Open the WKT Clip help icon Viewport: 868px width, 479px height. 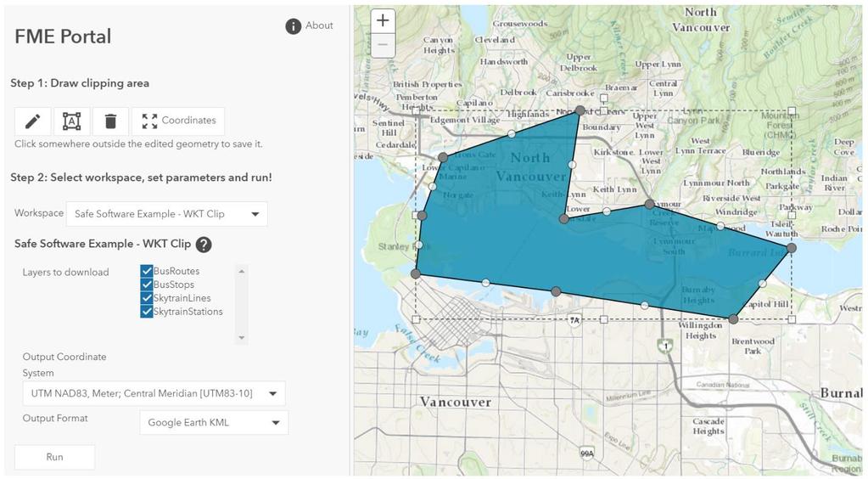pyautogui.click(x=204, y=245)
